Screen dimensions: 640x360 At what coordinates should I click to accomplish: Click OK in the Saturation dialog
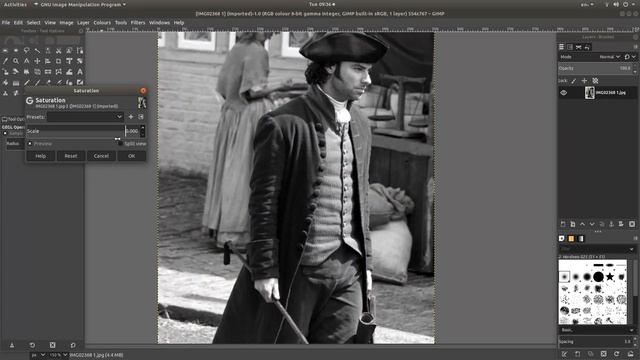click(x=131, y=156)
